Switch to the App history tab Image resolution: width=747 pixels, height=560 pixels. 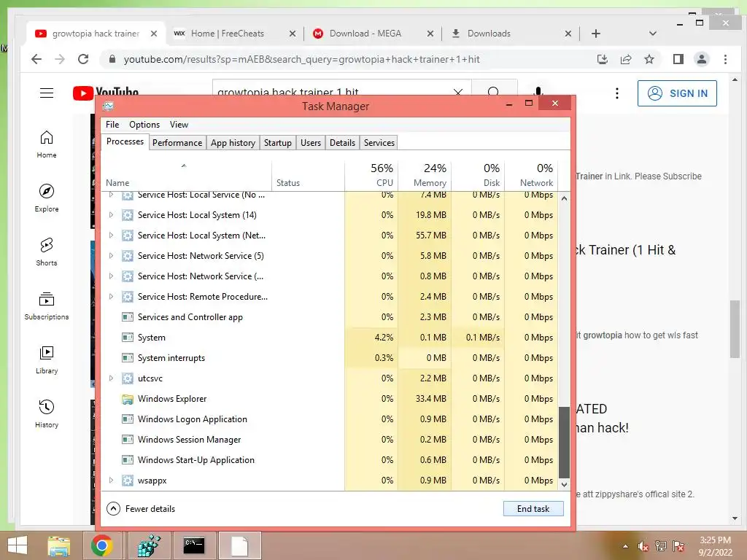[233, 142]
